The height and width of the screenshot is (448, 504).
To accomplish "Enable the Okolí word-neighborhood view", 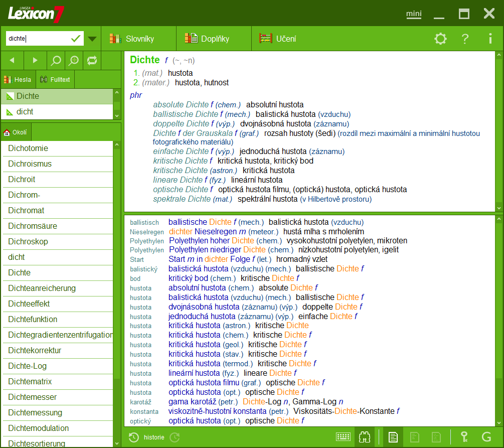I will [17, 131].
